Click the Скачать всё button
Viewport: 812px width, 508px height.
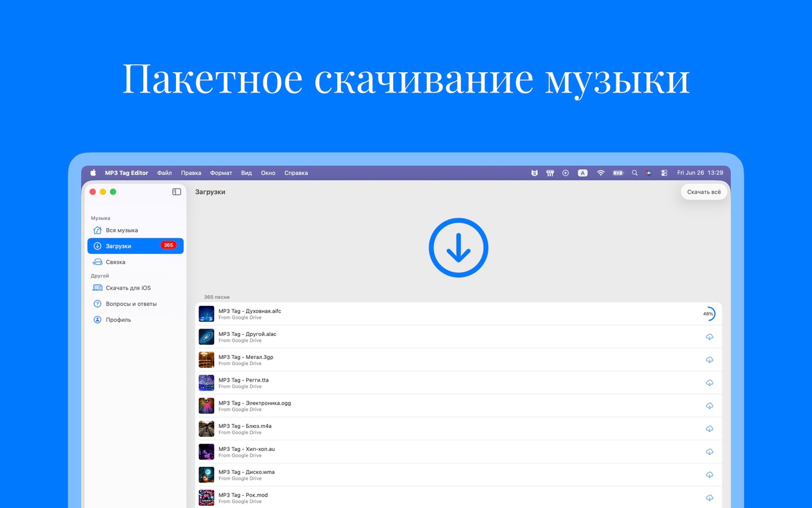click(704, 192)
